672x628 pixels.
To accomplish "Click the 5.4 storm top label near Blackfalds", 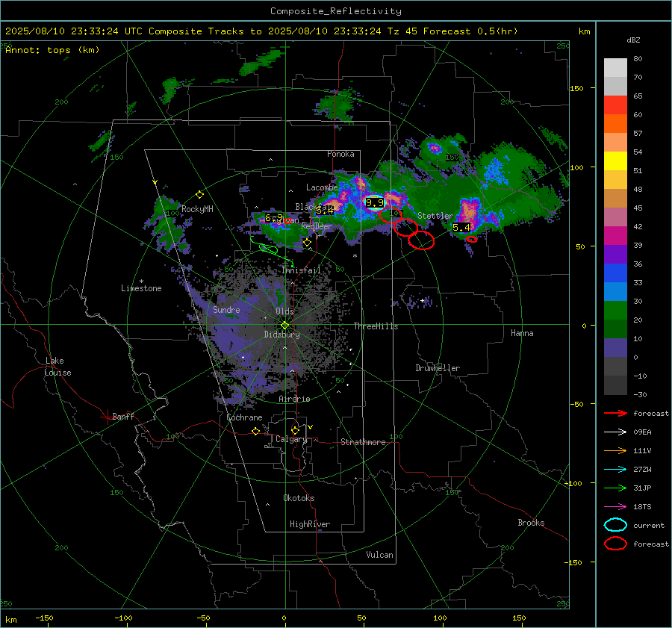I will coord(325,211).
